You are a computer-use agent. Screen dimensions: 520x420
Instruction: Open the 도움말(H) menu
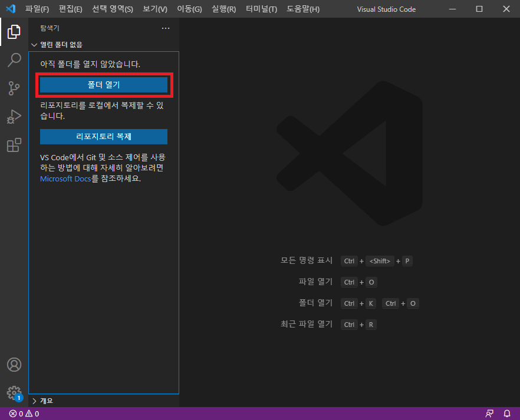(x=303, y=9)
